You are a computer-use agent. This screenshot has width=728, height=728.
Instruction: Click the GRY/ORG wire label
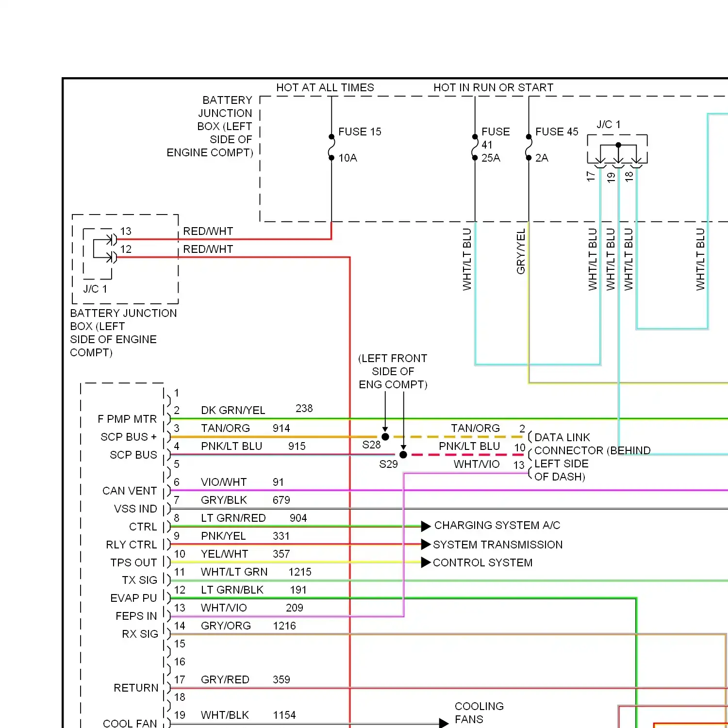tap(226, 626)
